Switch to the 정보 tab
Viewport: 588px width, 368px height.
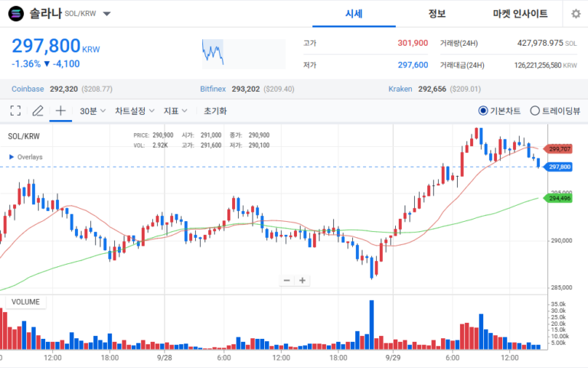click(x=437, y=14)
